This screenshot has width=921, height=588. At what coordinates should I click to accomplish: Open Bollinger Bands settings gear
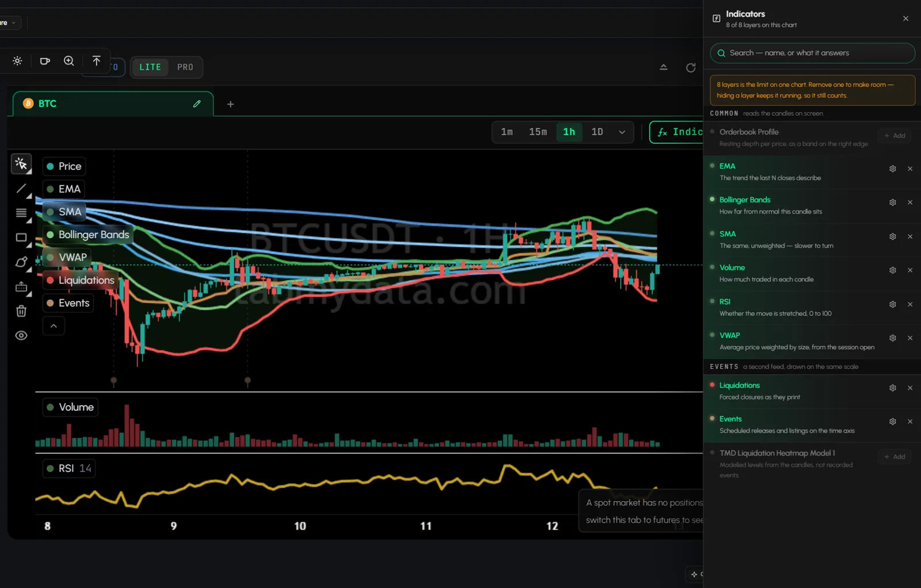tap(893, 203)
